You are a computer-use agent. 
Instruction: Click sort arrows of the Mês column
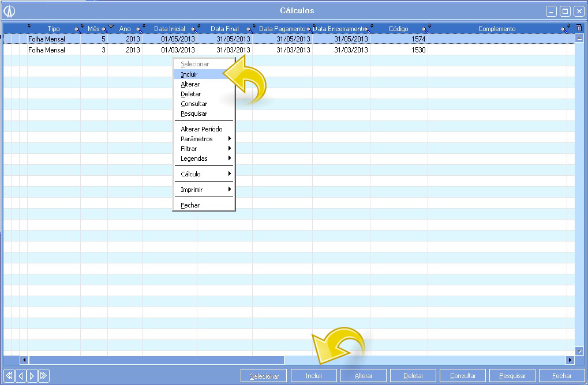pos(82,26)
